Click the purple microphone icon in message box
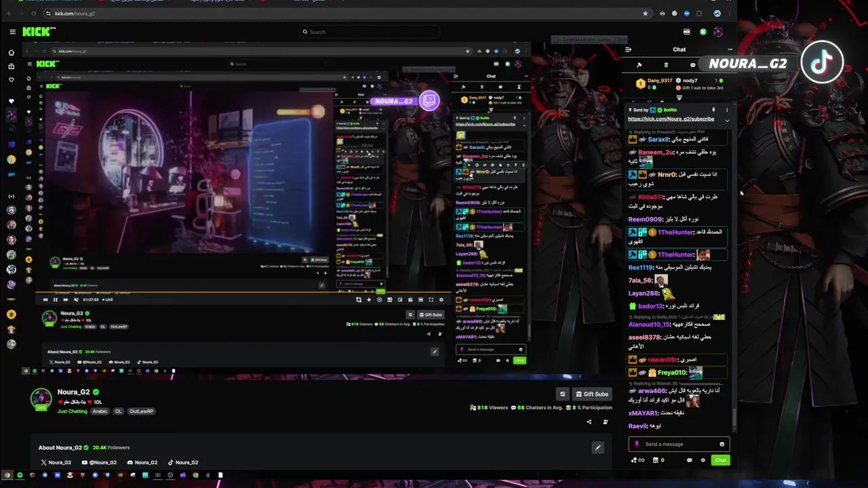The width and height of the screenshot is (868, 488). click(636, 445)
